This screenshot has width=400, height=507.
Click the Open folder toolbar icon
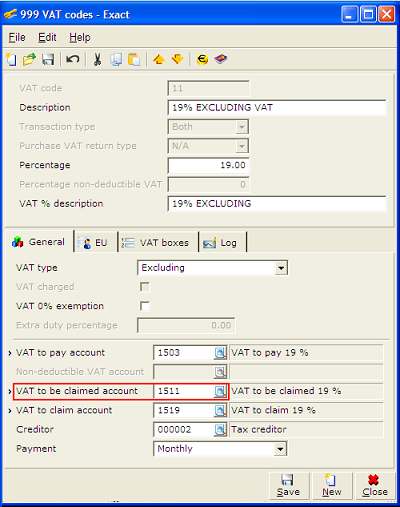pos(30,60)
